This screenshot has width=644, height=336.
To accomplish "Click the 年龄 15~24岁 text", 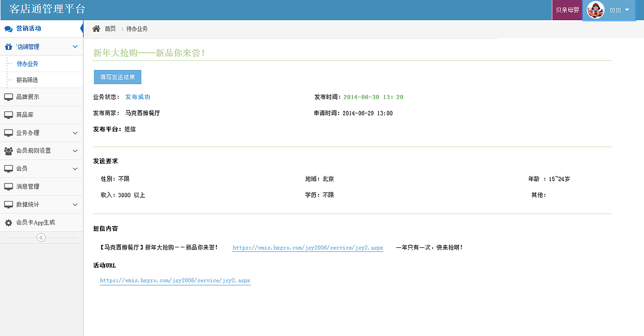I will click(549, 179).
